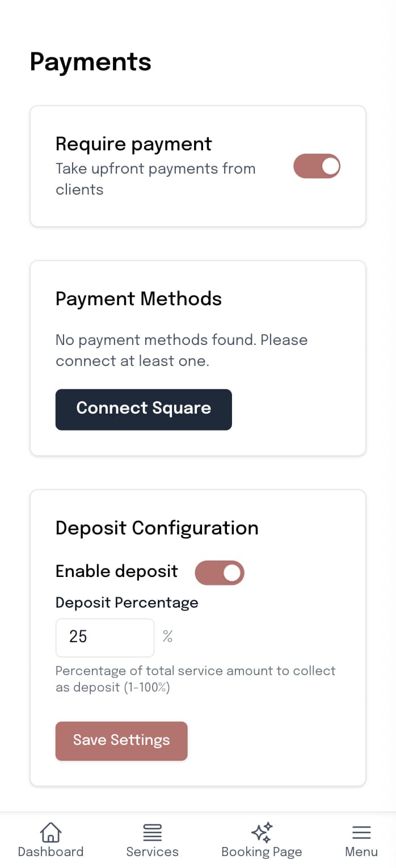This screenshot has width=396, height=868.
Task: Click the house icon above Dashboard label
Action: [50, 832]
